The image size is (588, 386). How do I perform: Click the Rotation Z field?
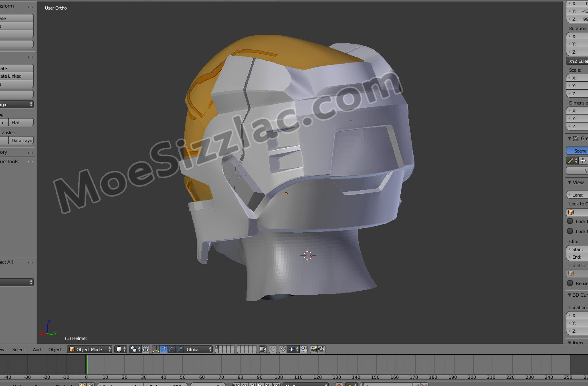pos(577,52)
